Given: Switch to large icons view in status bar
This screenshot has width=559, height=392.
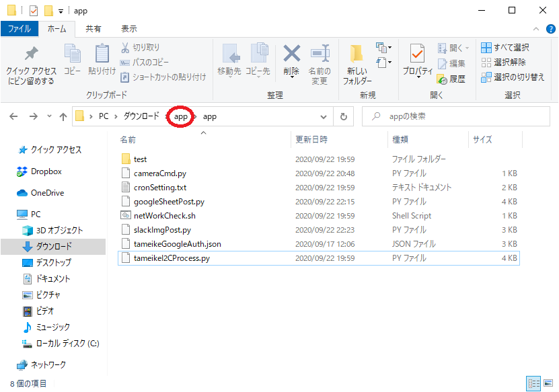Looking at the screenshot, I should (x=548, y=383).
